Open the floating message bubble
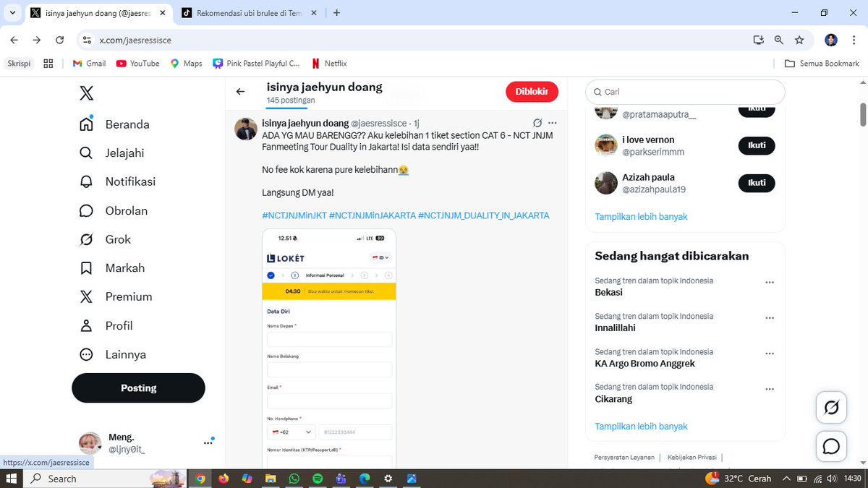 pos(830,446)
